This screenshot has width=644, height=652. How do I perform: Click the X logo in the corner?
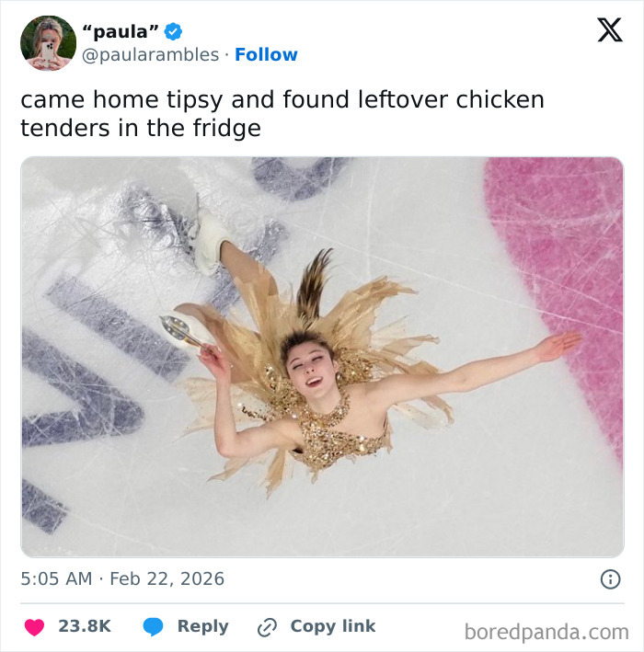tap(609, 31)
